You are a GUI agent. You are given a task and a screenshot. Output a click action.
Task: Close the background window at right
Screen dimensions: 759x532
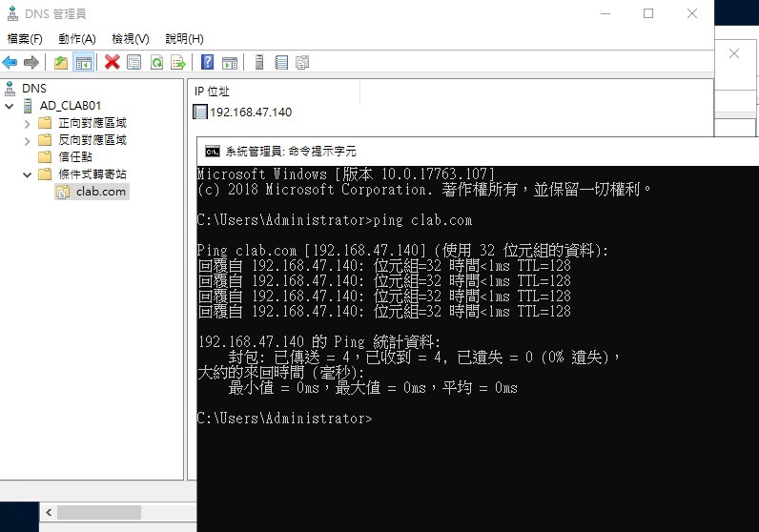click(x=734, y=53)
